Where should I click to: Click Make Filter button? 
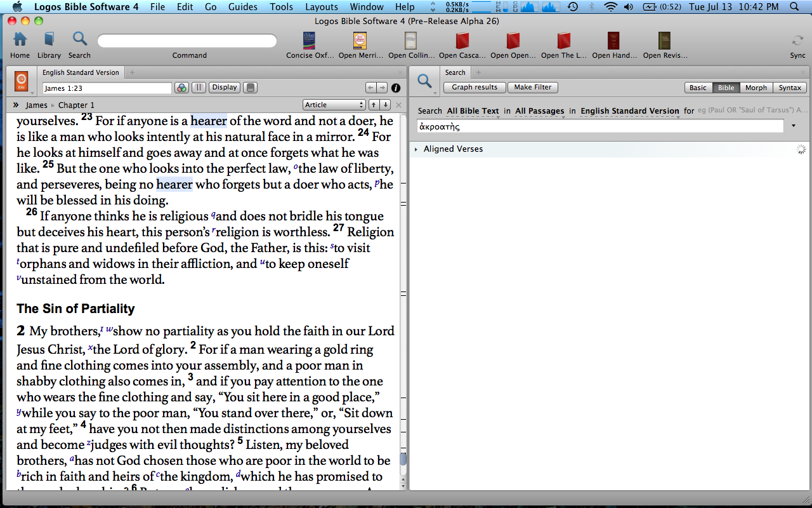(x=533, y=88)
